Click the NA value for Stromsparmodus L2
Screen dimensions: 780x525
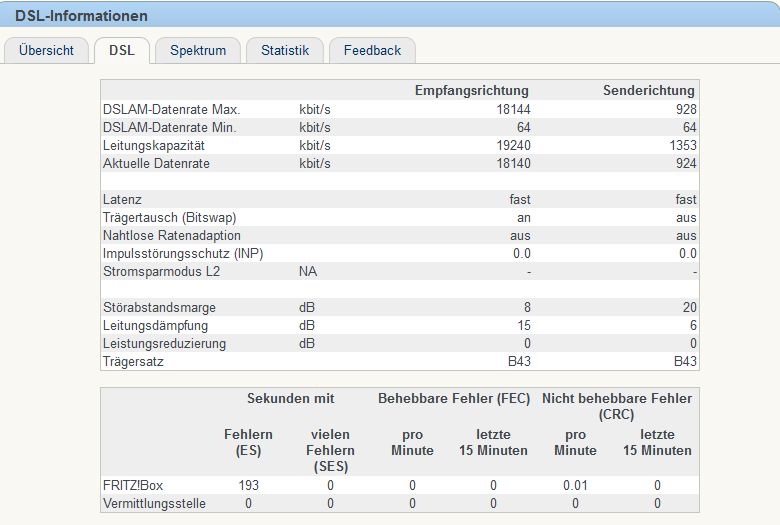pos(308,272)
